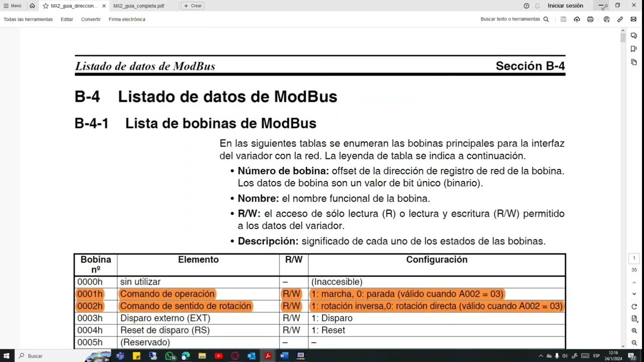The height and width of the screenshot is (362, 644).
Task: Click highlighted 'Comando de operación' text
Action: [x=167, y=294]
